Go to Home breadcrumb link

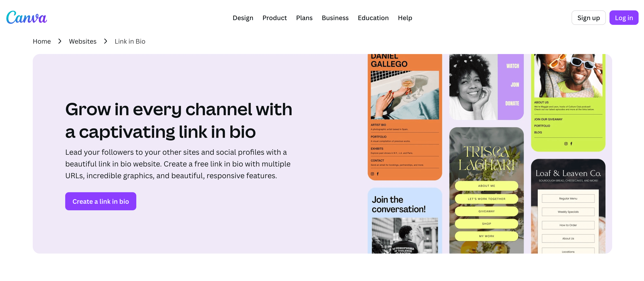(42, 41)
